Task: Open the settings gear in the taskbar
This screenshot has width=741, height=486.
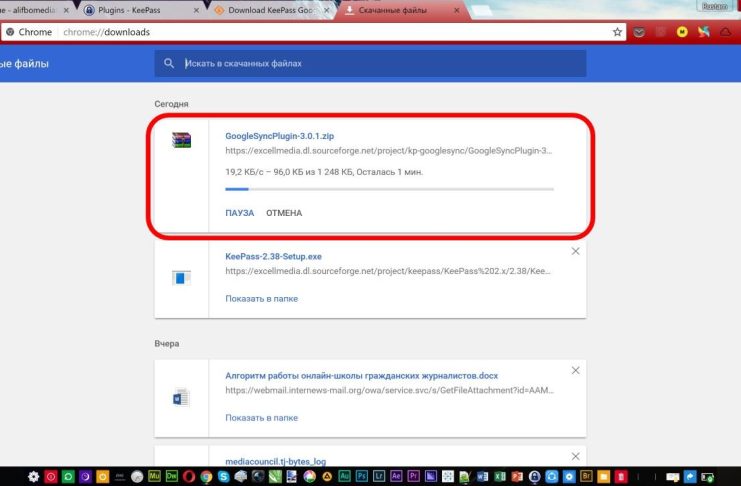Action: pos(33,477)
